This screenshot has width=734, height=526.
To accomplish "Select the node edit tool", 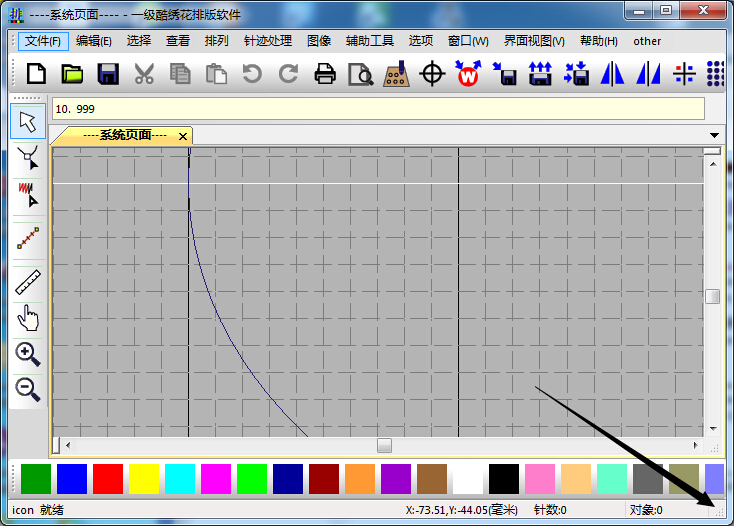I will 28,157.
